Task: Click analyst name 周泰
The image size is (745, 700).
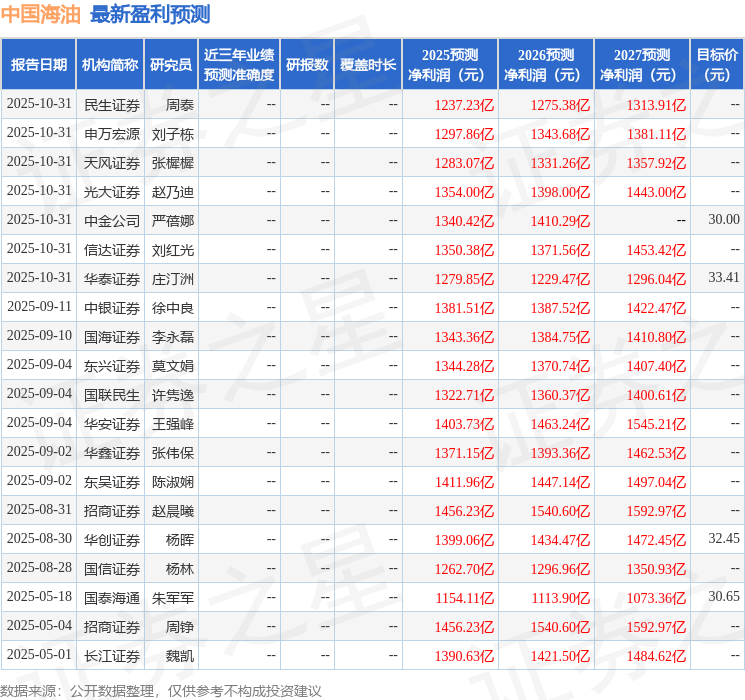Action: tap(180, 105)
